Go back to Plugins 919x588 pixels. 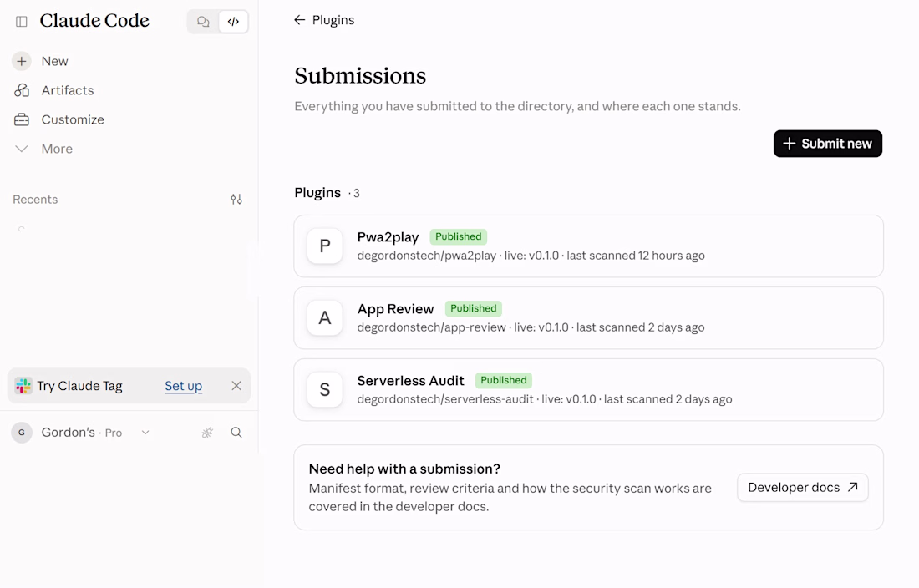(324, 20)
